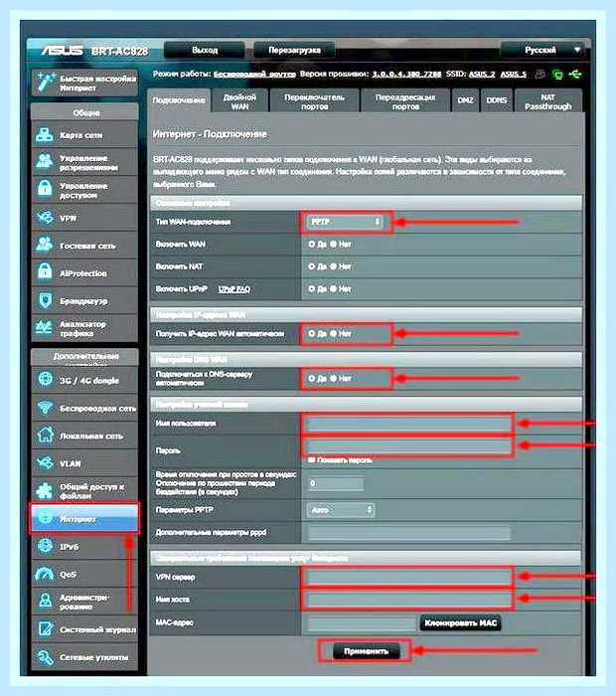Open the QoS gauge icon
This screenshot has height=696, width=616.
click(x=45, y=574)
